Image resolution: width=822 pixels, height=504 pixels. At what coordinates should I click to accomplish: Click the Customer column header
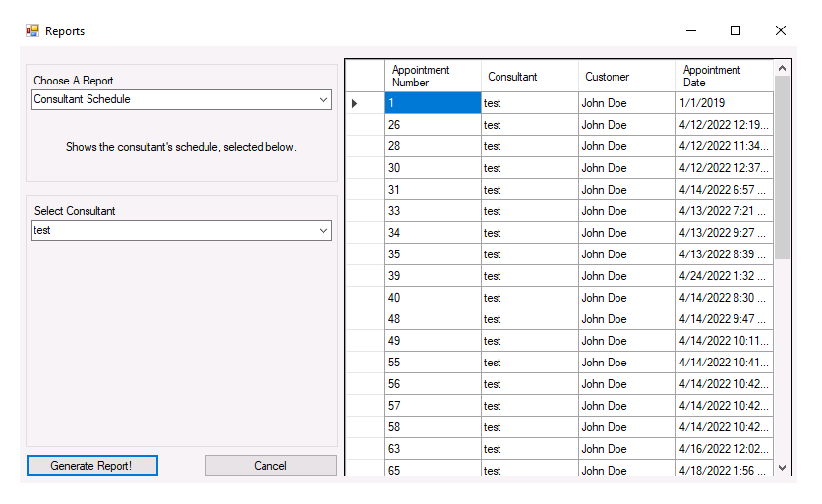click(x=627, y=76)
